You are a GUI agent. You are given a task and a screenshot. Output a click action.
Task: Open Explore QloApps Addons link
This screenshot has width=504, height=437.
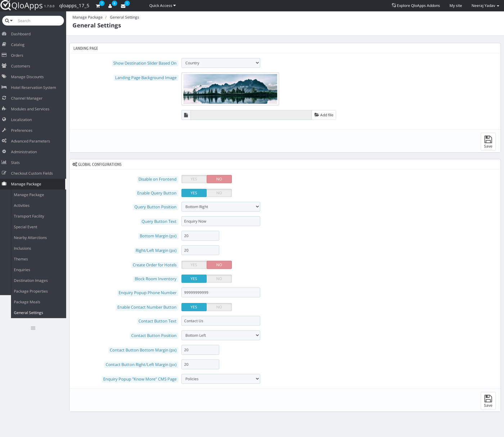[416, 6]
